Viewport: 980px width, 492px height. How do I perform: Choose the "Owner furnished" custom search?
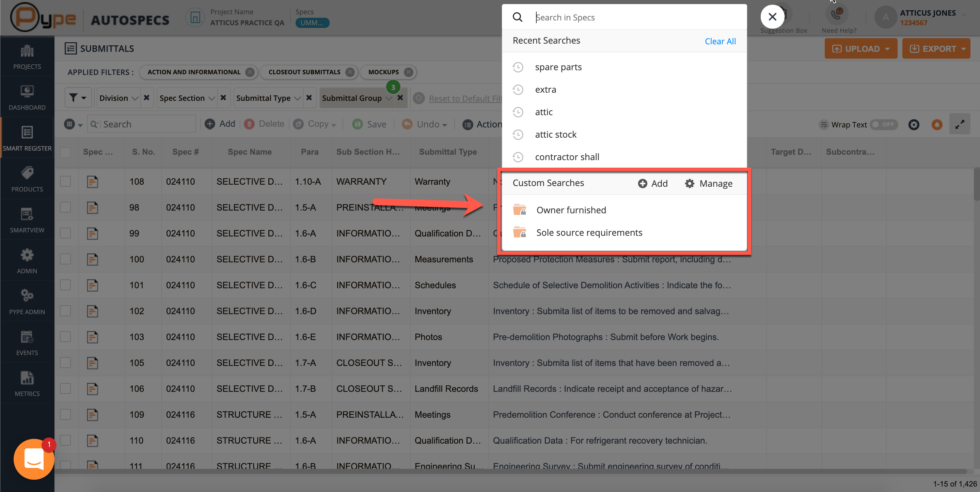(571, 210)
